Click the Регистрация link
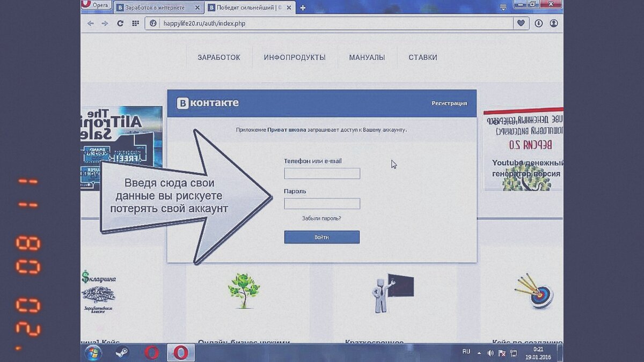 click(x=449, y=103)
